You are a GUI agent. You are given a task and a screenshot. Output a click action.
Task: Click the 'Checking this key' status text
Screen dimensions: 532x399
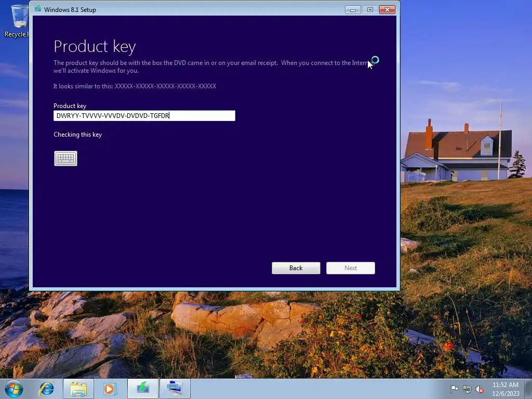point(78,135)
